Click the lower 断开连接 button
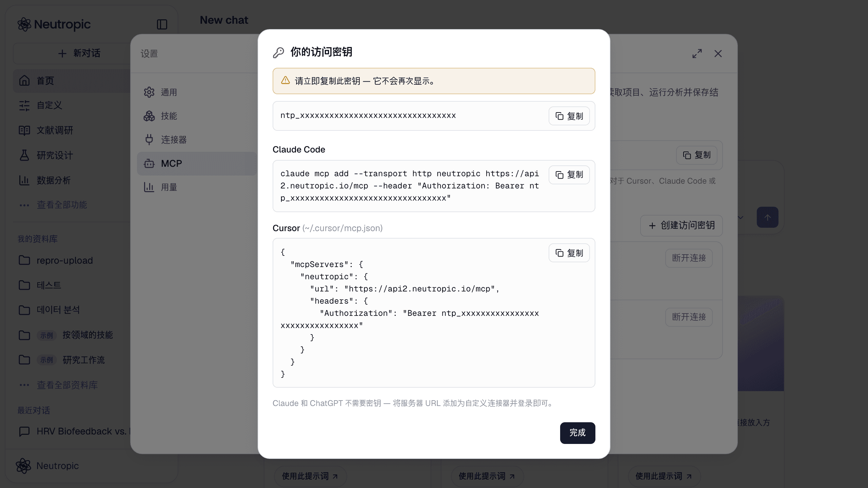 (689, 317)
